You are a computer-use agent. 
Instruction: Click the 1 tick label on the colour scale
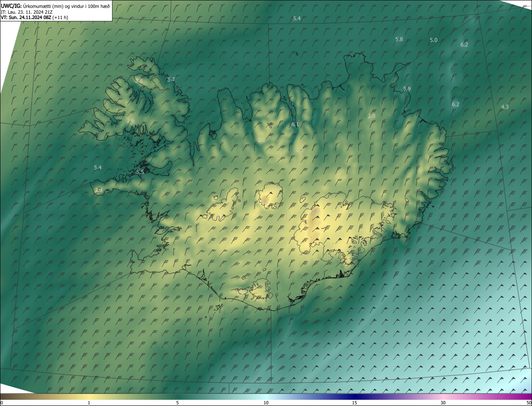click(x=89, y=403)
